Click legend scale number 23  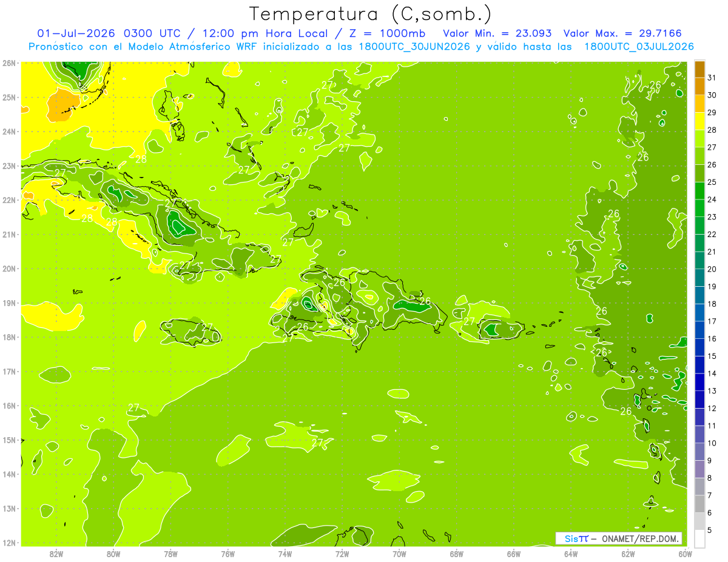pyautogui.click(x=712, y=217)
